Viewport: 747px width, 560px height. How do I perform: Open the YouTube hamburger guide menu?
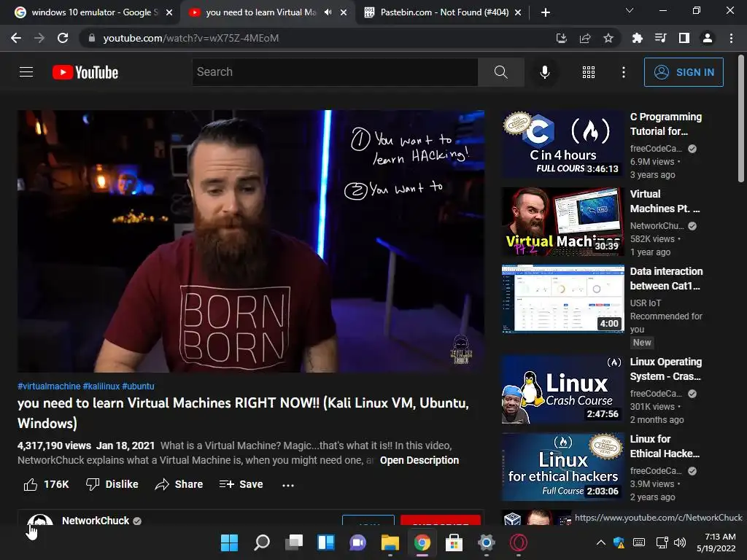coord(26,72)
